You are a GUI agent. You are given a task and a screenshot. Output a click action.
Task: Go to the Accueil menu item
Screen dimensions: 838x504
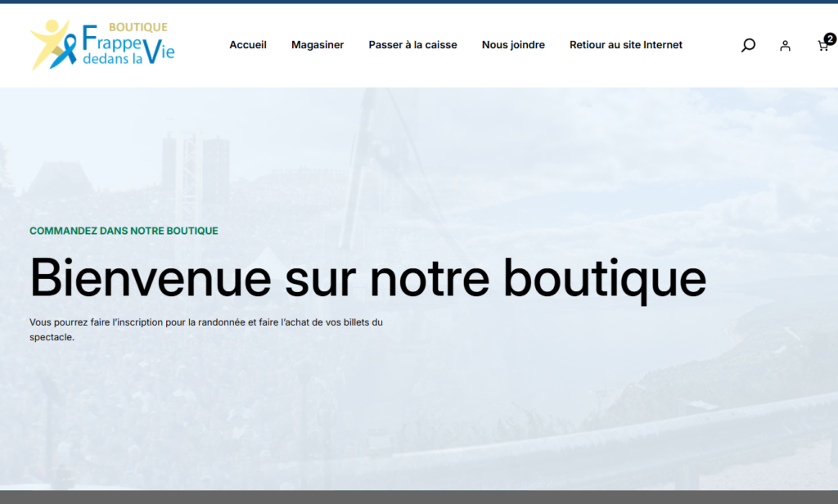[248, 45]
